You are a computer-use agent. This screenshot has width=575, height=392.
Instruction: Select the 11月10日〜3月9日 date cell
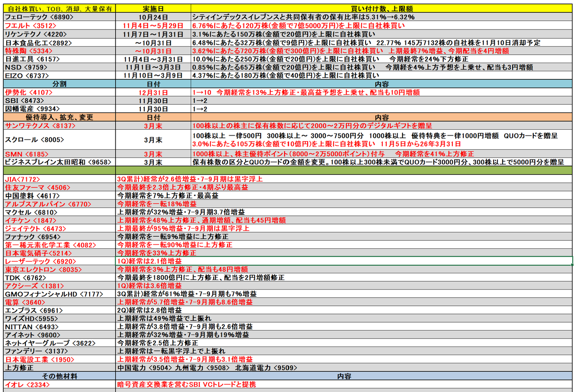pyautogui.click(x=153, y=75)
